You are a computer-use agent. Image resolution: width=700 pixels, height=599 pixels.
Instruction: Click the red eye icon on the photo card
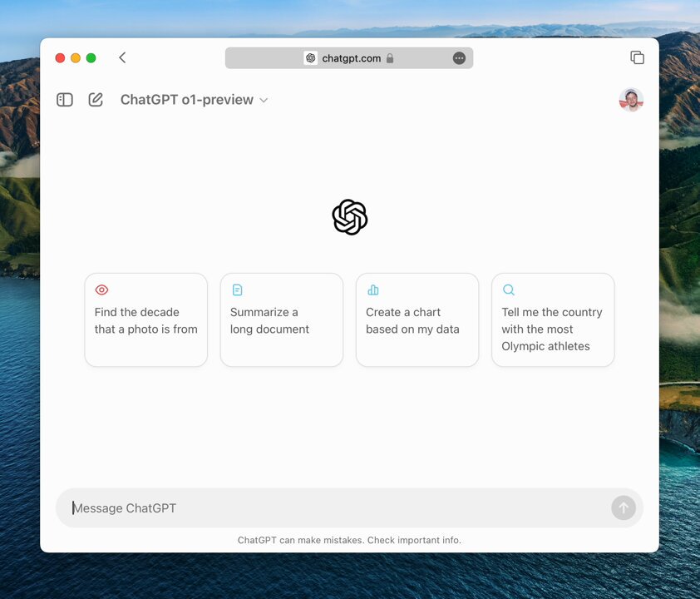coord(101,290)
